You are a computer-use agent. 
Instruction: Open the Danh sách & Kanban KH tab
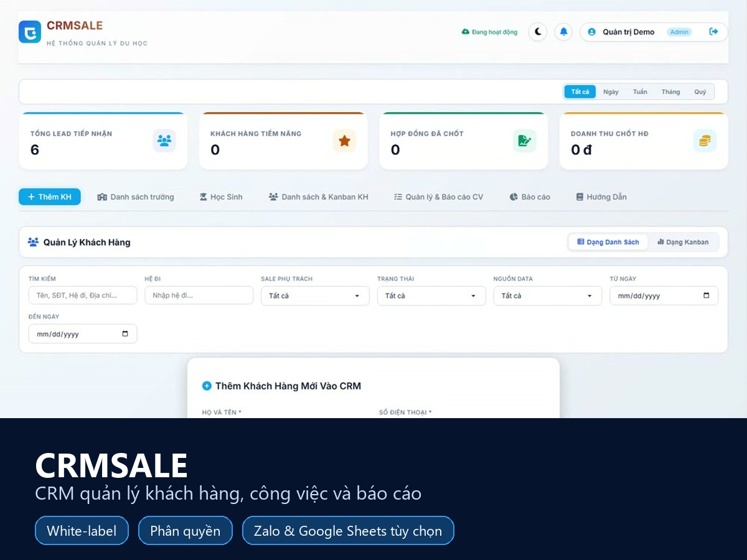318,197
